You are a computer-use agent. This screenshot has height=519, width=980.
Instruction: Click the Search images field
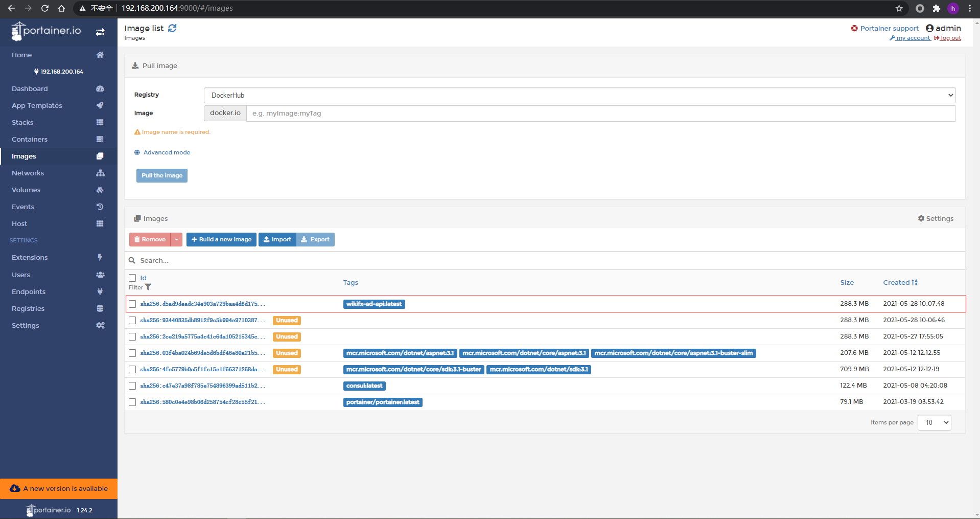point(545,260)
